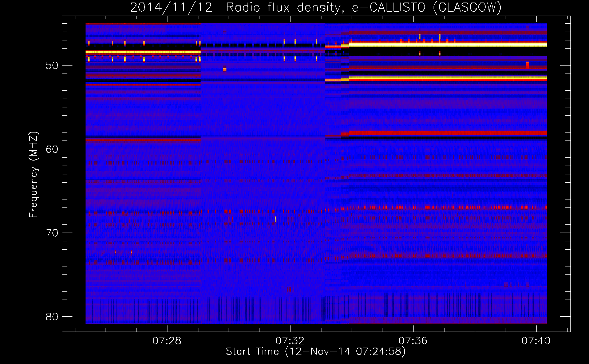Viewport: 589px width, 364px height.
Task: Click the time tick label 07:32
Action: 290,341
